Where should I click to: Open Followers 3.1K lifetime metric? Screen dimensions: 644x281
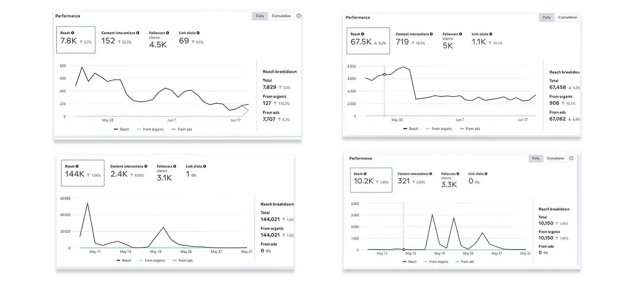click(x=166, y=174)
